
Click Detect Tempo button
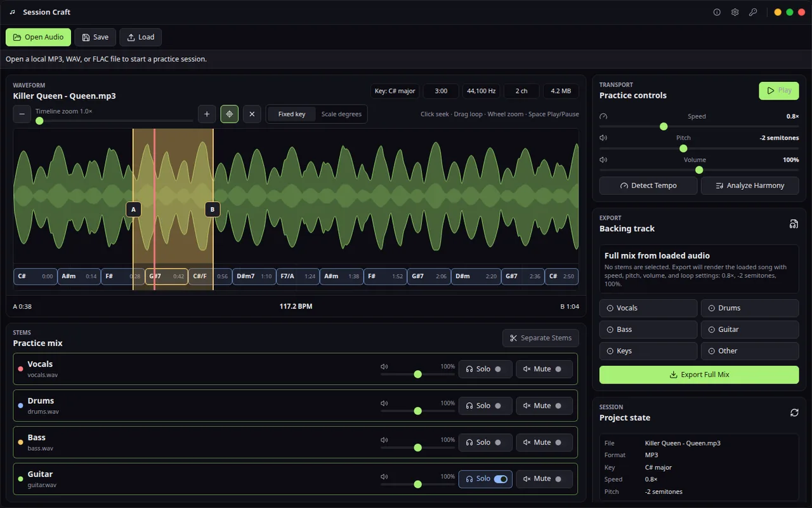648,185
